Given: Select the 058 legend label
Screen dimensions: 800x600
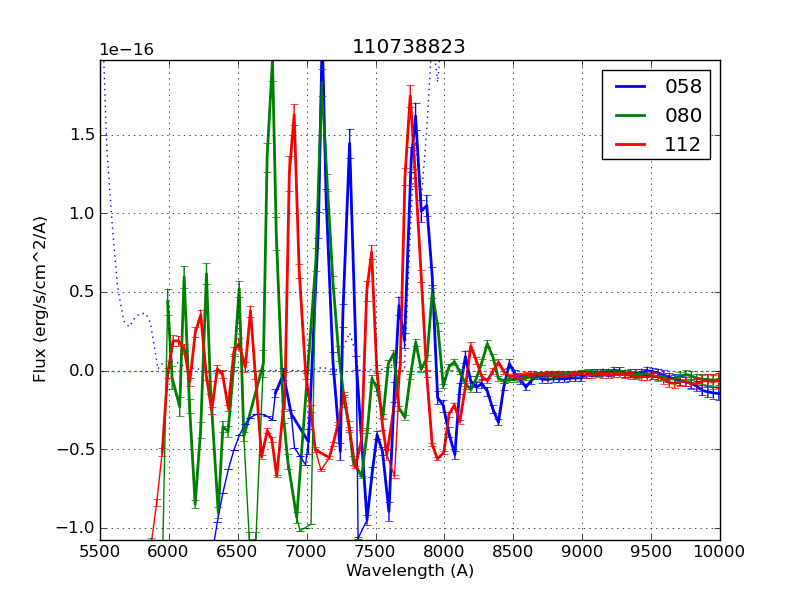Looking at the screenshot, I should click(x=683, y=87).
